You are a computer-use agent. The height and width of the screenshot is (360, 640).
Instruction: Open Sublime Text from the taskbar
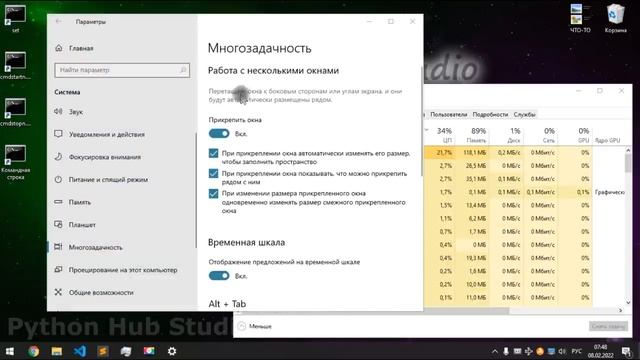103,351
